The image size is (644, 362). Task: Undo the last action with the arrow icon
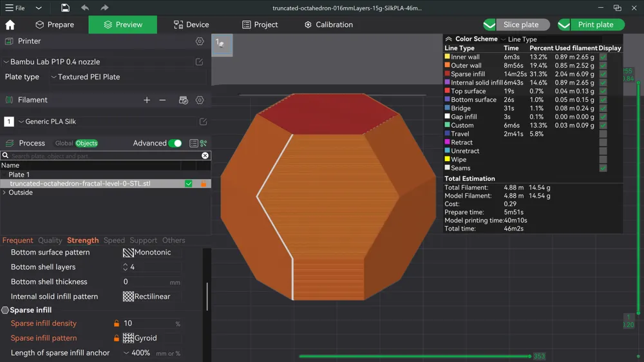85,8
